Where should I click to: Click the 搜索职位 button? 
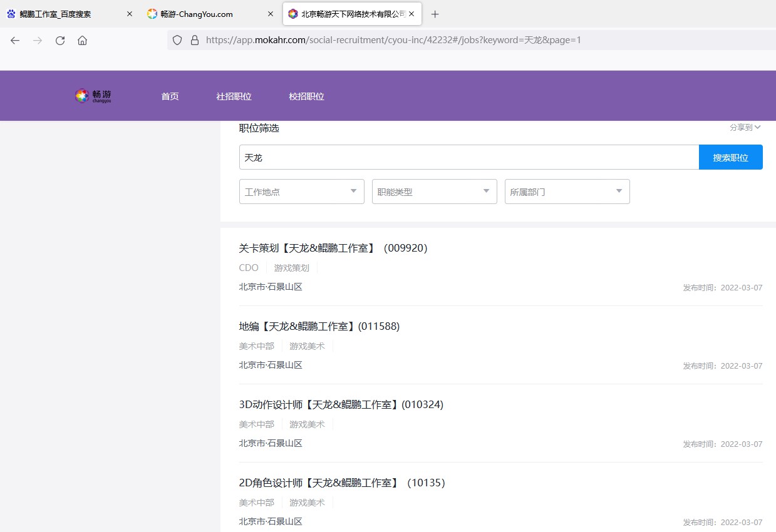[730, 158]
